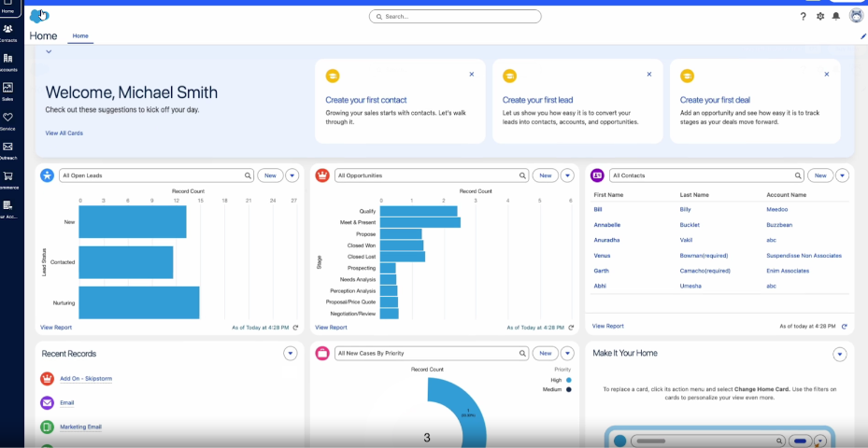This screenshot has width=868, height=448.
Task: Open the Marketing Email record link
Action: 81,427
